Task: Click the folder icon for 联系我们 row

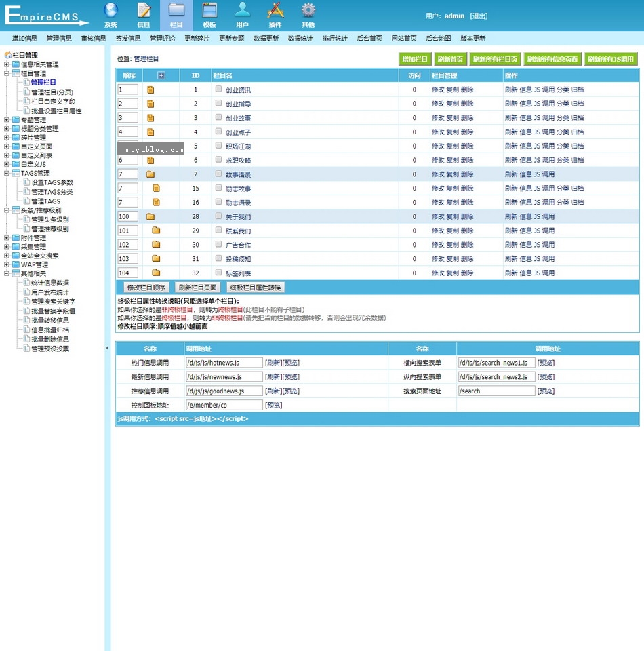Action: pyautogui.click(x=156, y=231)
